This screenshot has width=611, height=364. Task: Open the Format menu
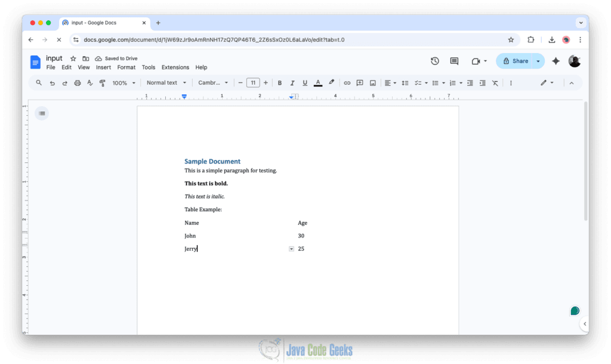click(126, 67)
